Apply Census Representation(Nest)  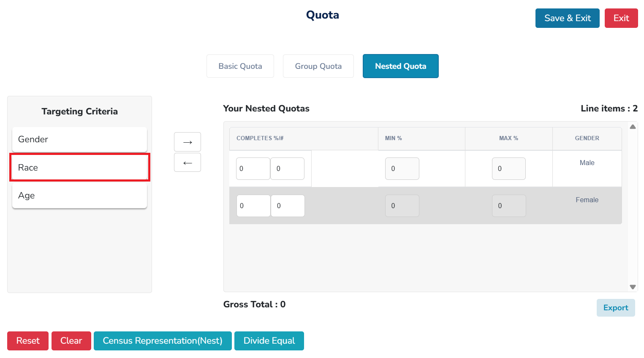click(x=163, y=341)
